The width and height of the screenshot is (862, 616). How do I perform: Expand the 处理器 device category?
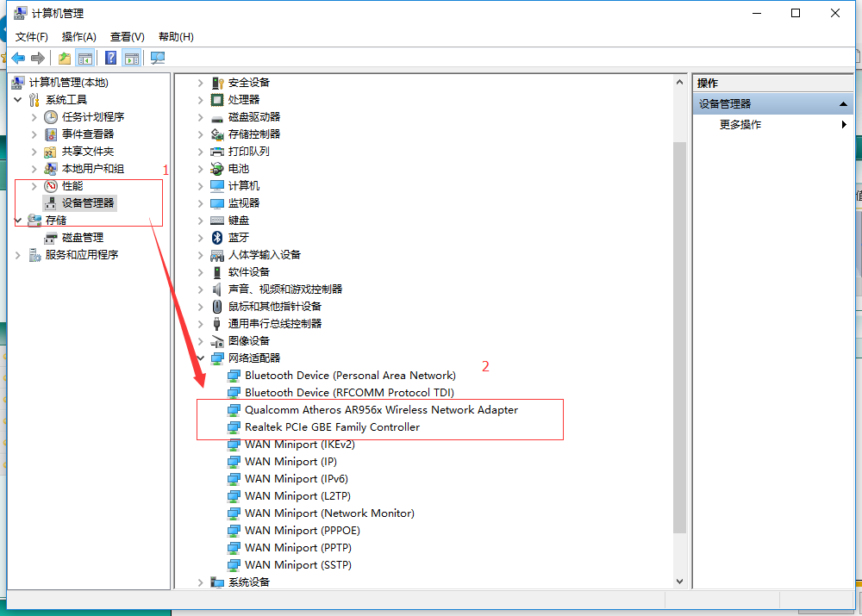201,99
